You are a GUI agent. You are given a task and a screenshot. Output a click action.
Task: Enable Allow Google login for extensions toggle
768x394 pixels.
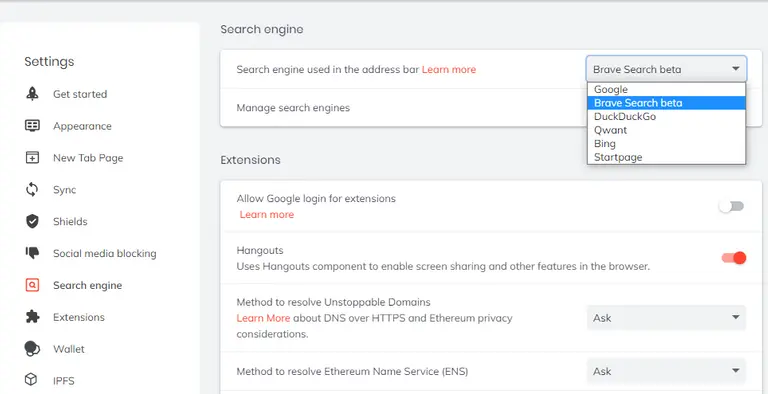tap(731, 206)
